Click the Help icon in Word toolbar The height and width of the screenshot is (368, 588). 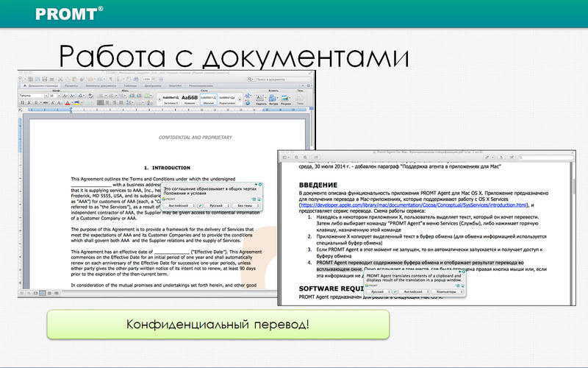pos(161,79)
